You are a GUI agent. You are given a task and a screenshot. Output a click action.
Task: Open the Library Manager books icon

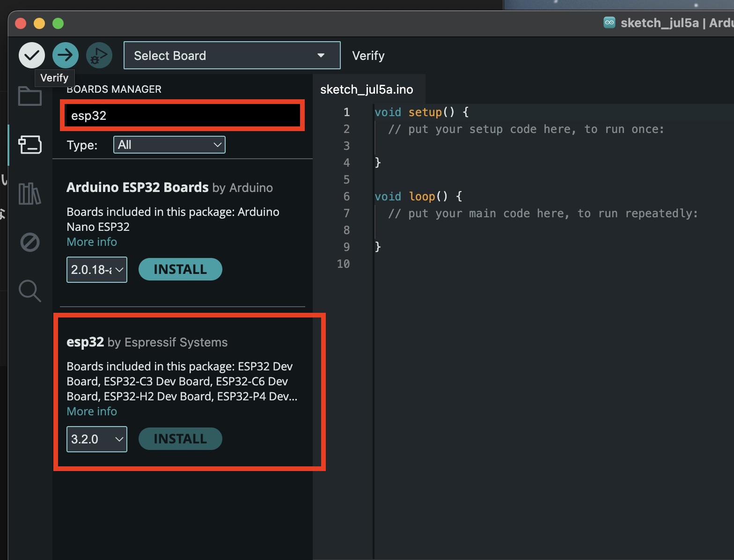point(30,193)
